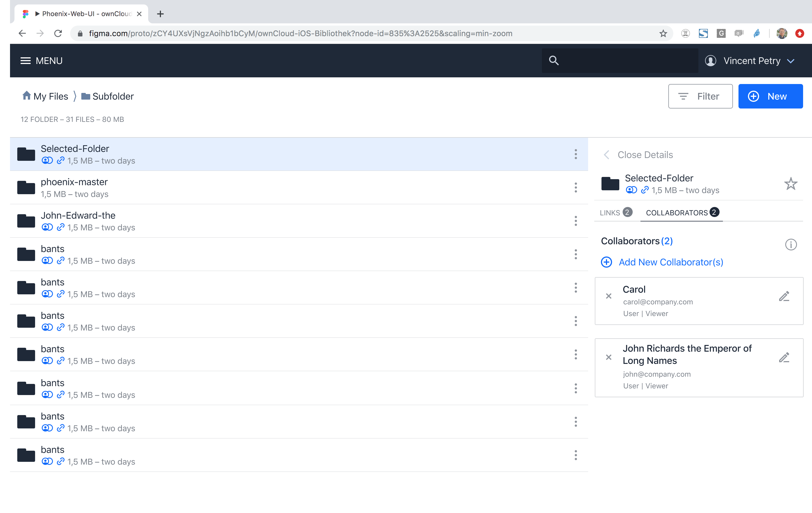
Task: Open three-dot menu for John-Edward-the row
Action: (576, 221)
